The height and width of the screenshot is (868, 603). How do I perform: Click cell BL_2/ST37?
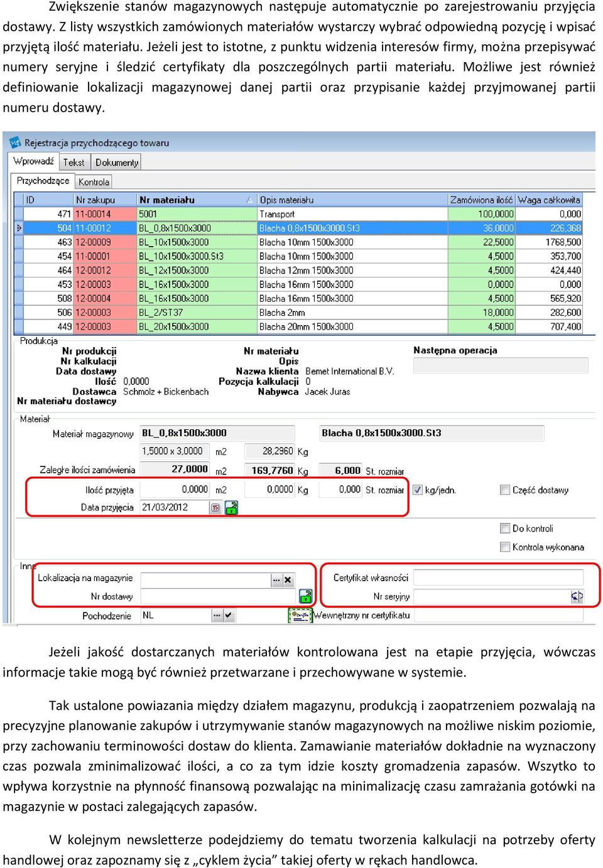[197, 313]
